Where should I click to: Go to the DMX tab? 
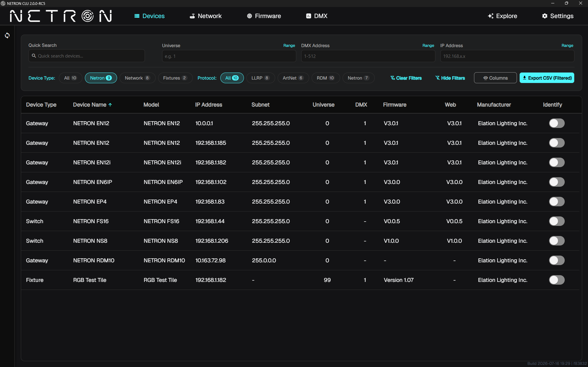pos(317,16)
